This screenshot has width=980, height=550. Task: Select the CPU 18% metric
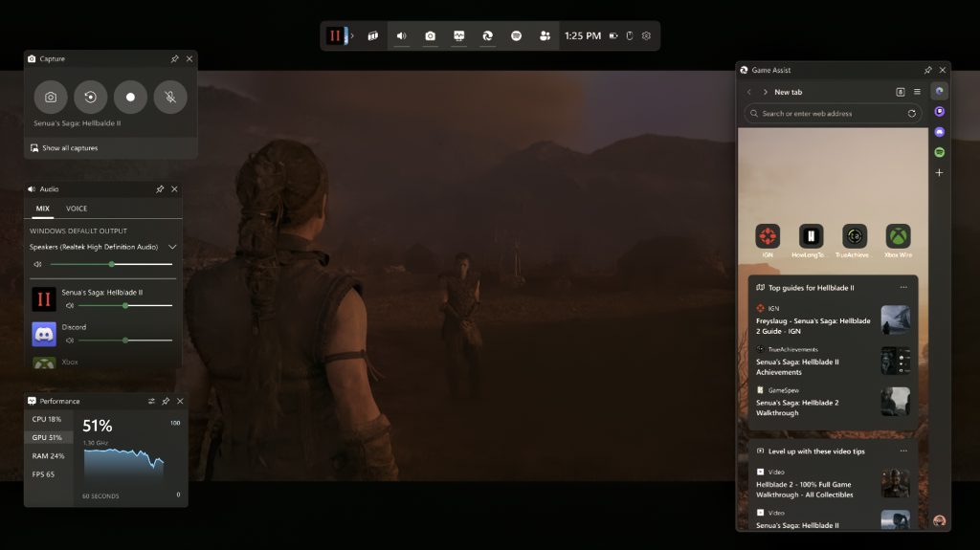[48, 419]
